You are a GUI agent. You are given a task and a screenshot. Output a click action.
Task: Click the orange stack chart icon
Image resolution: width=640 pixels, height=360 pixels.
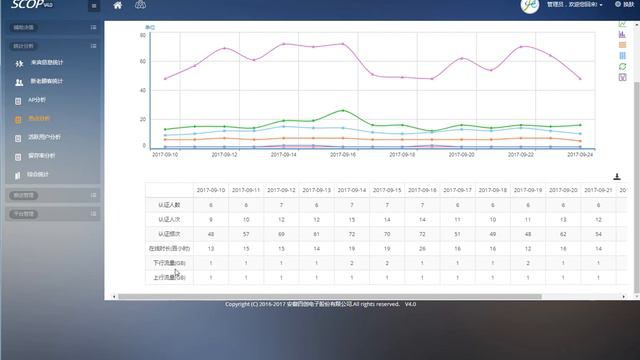point(622,45)
